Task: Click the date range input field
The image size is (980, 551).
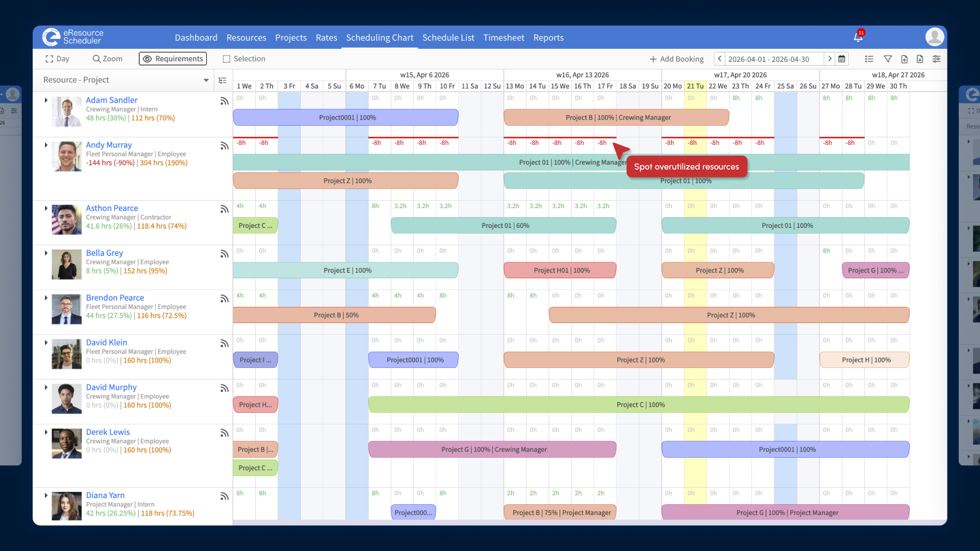Action: pyautogui.click(x=774, y=59)
